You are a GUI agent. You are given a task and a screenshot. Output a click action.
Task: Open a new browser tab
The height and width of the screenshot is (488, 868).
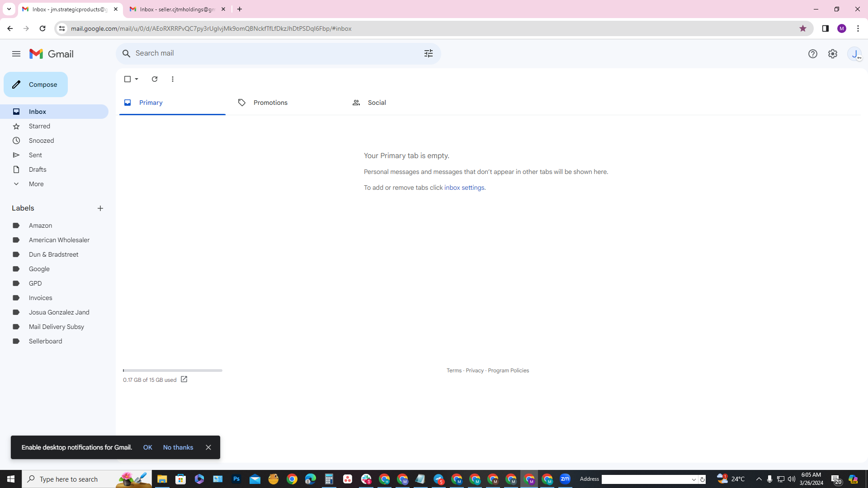point(240,9)
